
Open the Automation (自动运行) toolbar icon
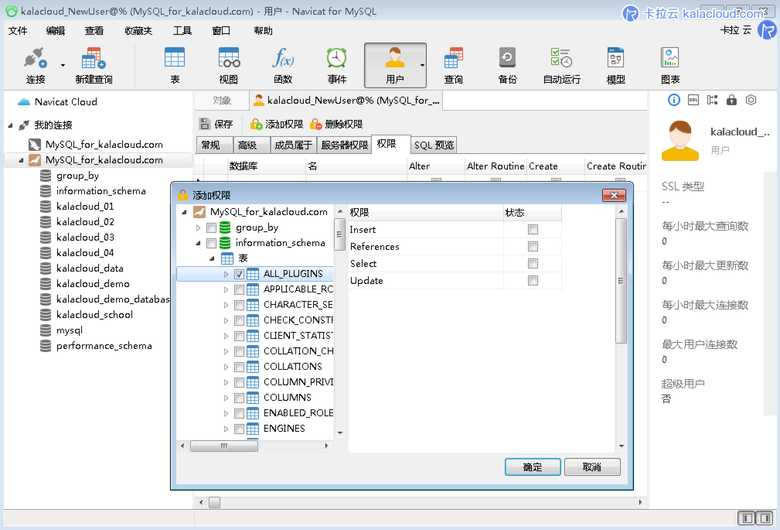pos(562,65)
